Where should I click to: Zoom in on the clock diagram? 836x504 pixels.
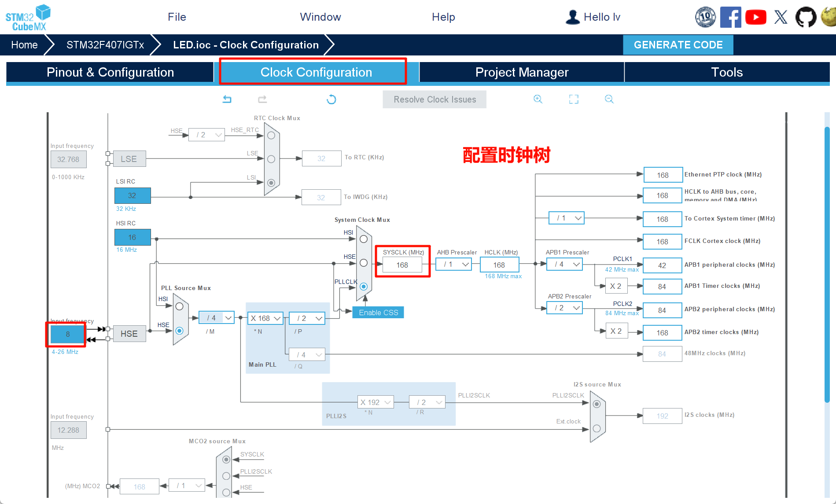[538, 99]
